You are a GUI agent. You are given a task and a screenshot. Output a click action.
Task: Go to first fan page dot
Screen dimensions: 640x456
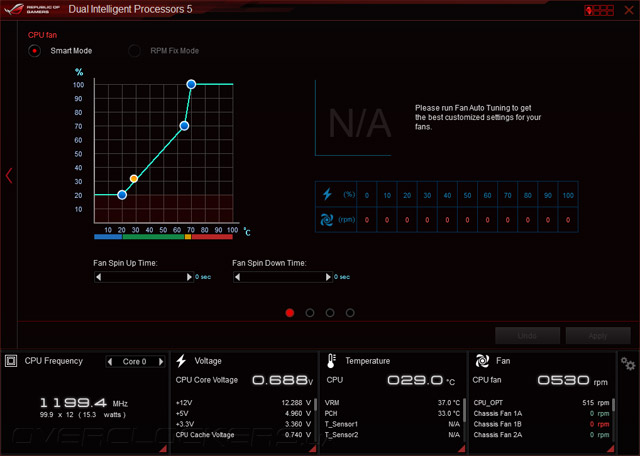(x=290, y=313)
